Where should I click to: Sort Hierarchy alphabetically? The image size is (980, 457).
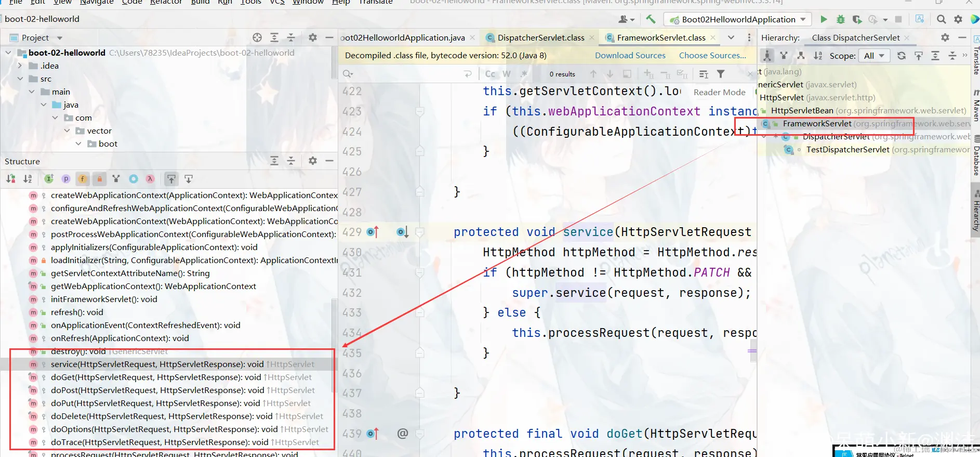pos(818,56)
